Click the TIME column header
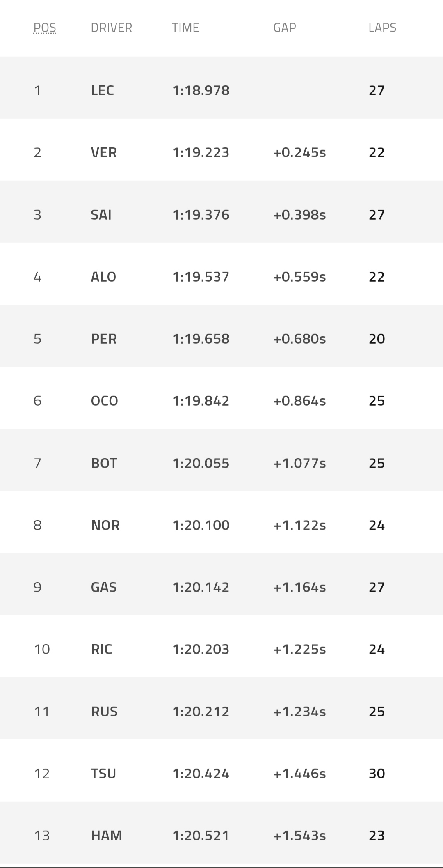 click(x=185, y=28)
